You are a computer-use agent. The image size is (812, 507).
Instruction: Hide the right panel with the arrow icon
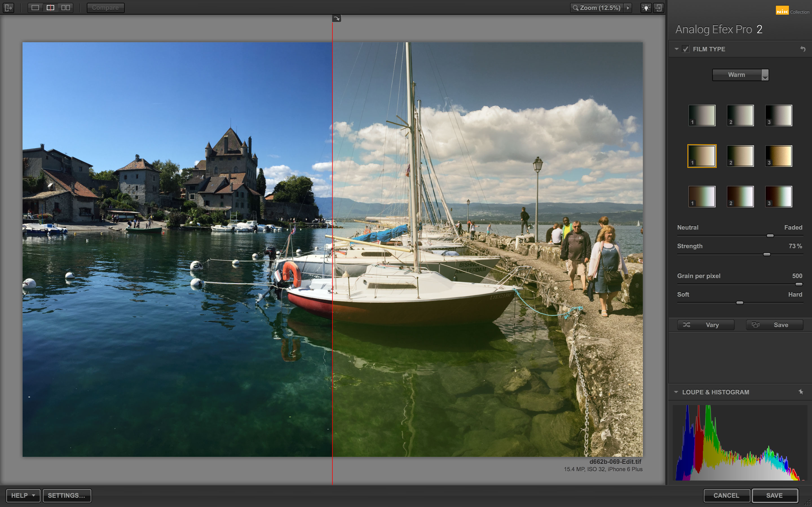pos(658,8)
